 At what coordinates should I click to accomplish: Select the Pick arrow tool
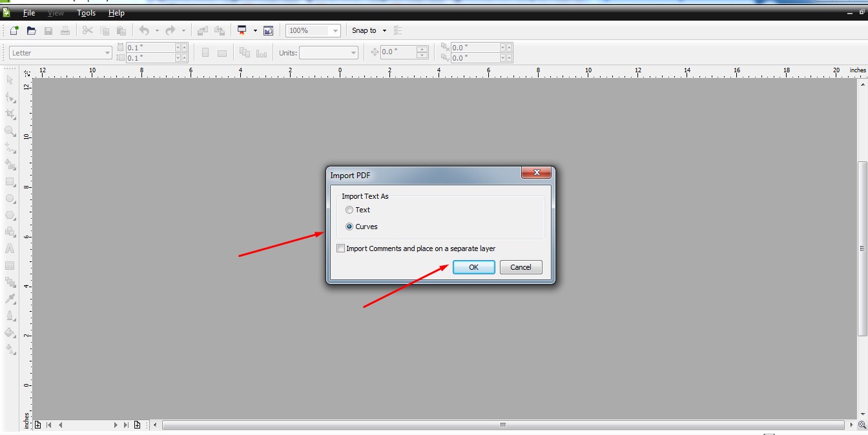click(x=10, y=80)
